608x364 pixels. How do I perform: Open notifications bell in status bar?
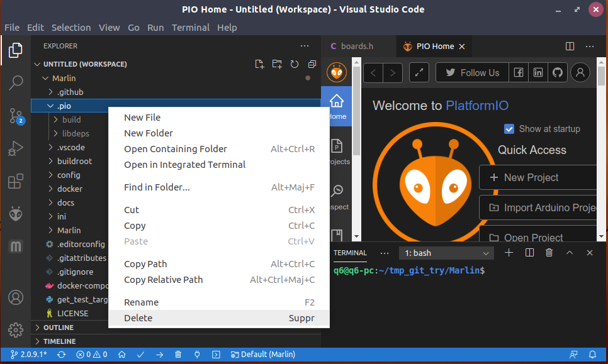click(592, 355)
